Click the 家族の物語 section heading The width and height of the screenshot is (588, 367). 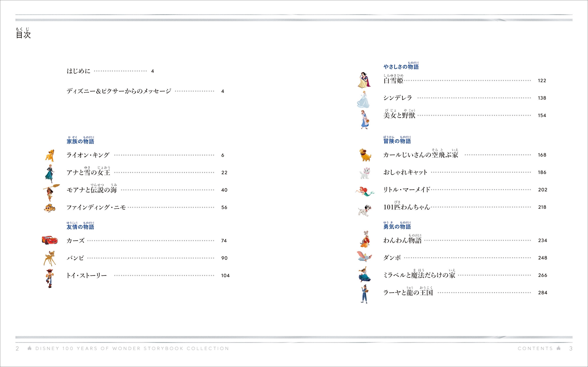click(x=80, y=141)
